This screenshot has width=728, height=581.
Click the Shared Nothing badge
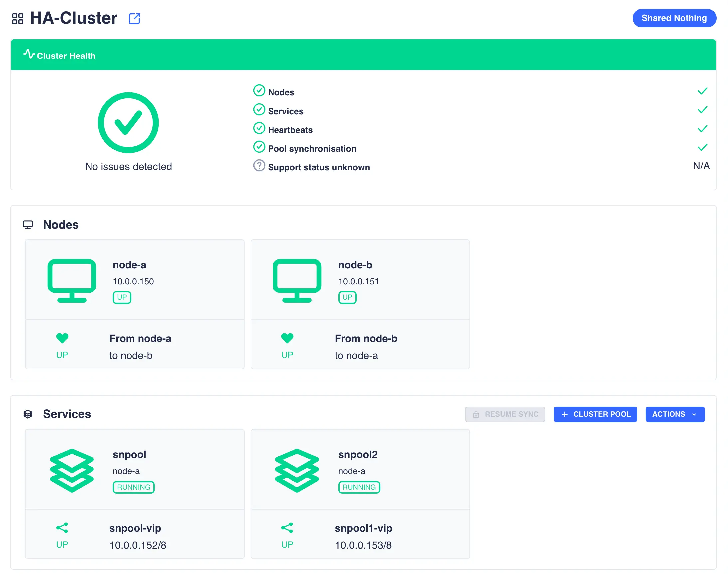tap(674, 18)
